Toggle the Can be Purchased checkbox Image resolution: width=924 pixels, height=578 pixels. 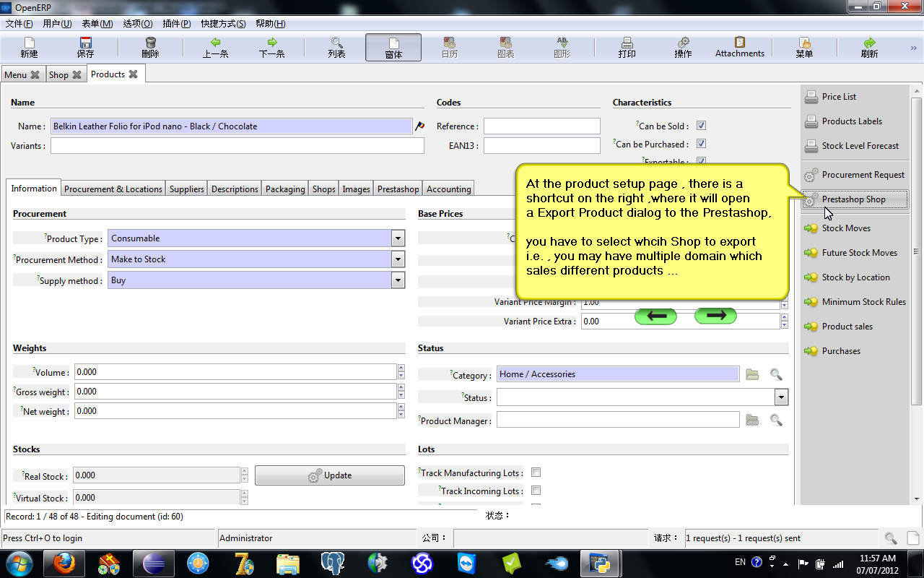coord(701,144)
